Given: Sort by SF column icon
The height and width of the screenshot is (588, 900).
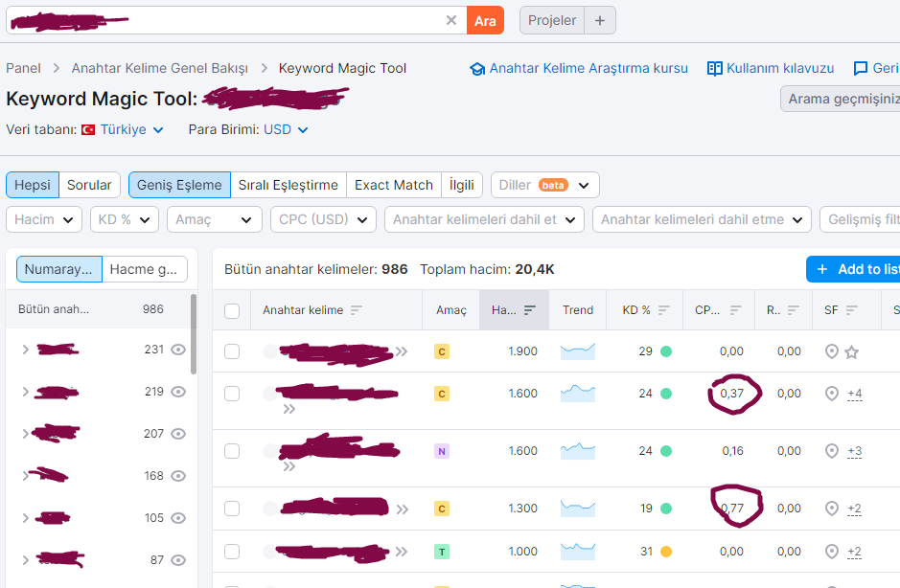Looking at the screenshot, I should tap(852, 309).
